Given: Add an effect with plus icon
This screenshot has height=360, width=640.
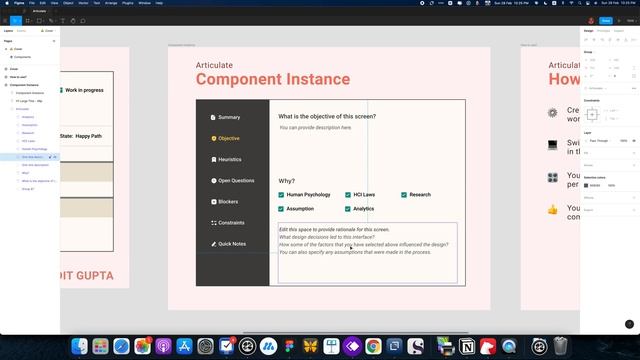Looking at the screenshot, I should tap(634, 198).
